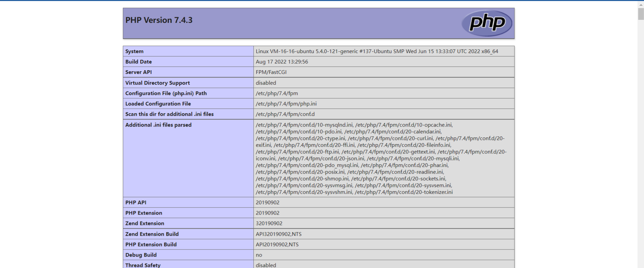
Task: Click Loaded Configuration File label
Action: (x=158, y=104)
